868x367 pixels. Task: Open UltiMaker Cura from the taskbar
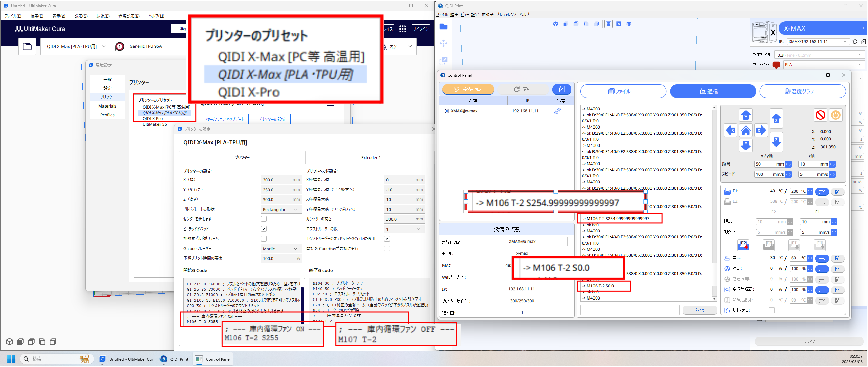tap(126, 359)
